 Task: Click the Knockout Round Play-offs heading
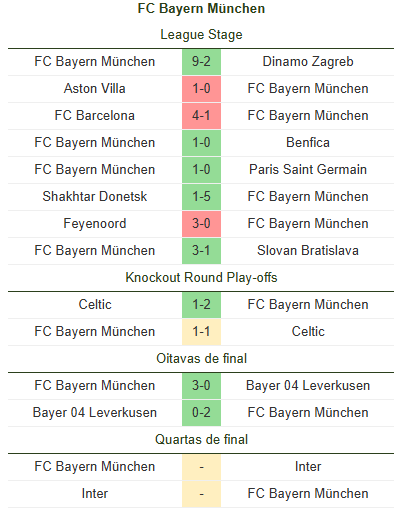click(x=201, y=278)
